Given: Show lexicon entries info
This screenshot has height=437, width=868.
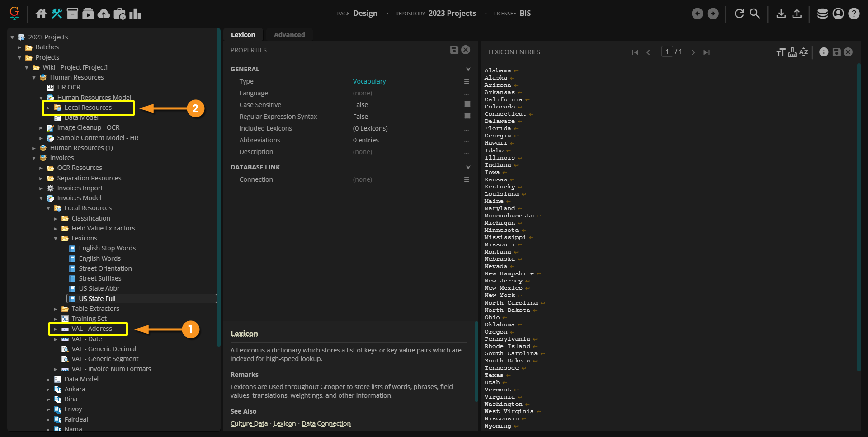Looking at the screenshot, I should pos(824,52).
